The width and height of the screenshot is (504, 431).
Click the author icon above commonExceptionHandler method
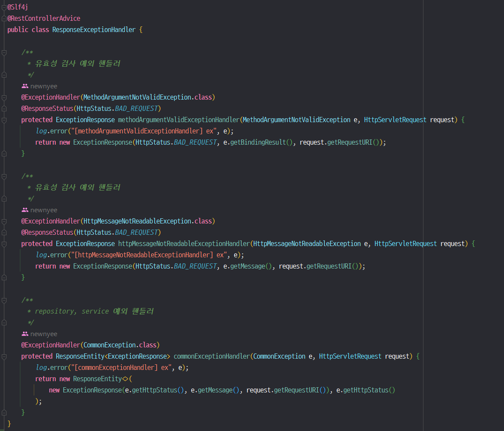[25, 334]
